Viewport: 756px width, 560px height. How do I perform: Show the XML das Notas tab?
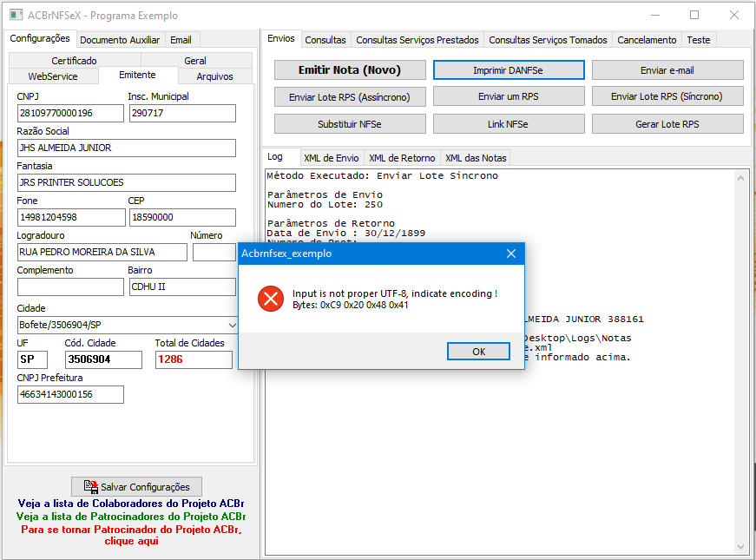pyautogui.click(x=476, y=158)
